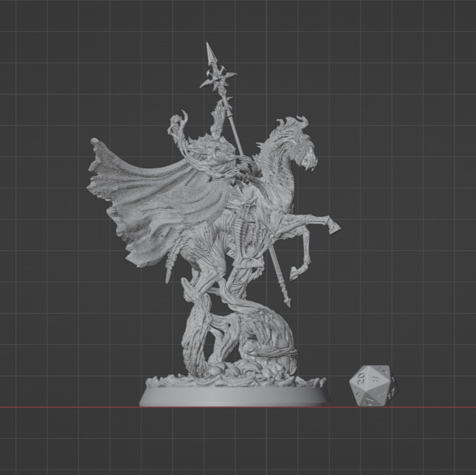Click the pointed tip of the spear
Viewport: 476px width, 475px height.
209,48
